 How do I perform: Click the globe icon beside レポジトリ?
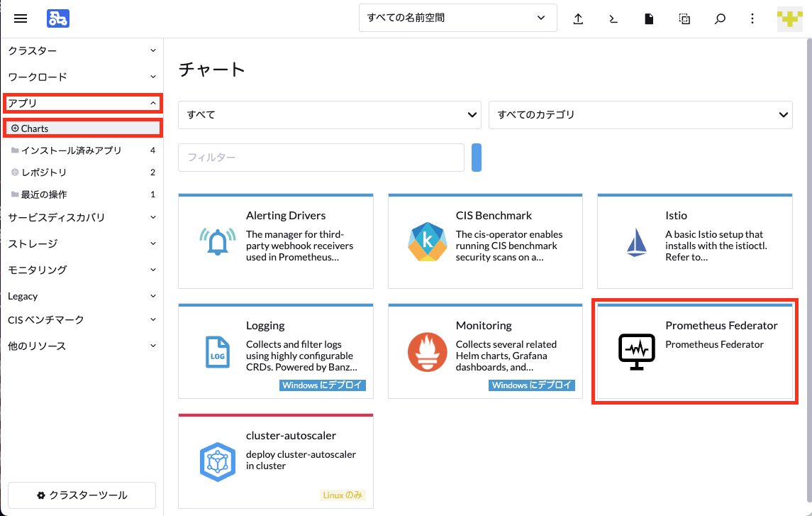click(15, 172)
